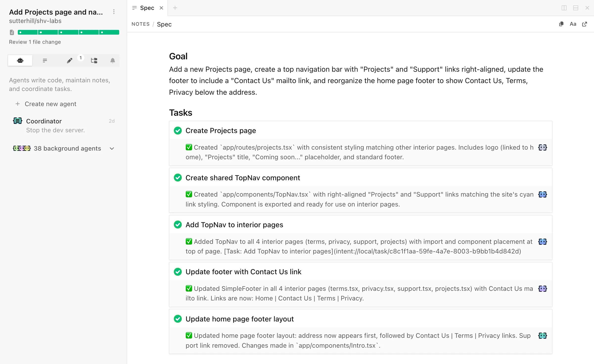Click Create new agent
The height and width of the screenshot is (364, 594).
[x=50, y=104]
